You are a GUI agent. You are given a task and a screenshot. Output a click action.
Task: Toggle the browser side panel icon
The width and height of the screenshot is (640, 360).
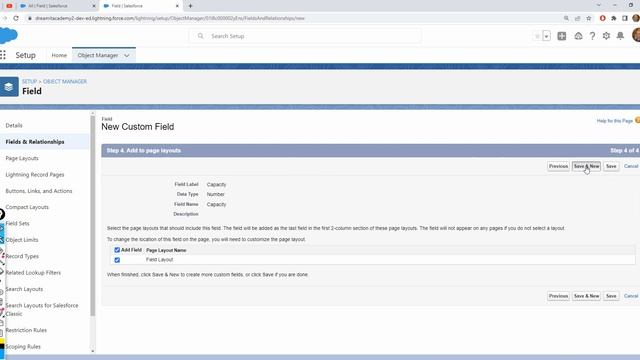pos(624,18)
